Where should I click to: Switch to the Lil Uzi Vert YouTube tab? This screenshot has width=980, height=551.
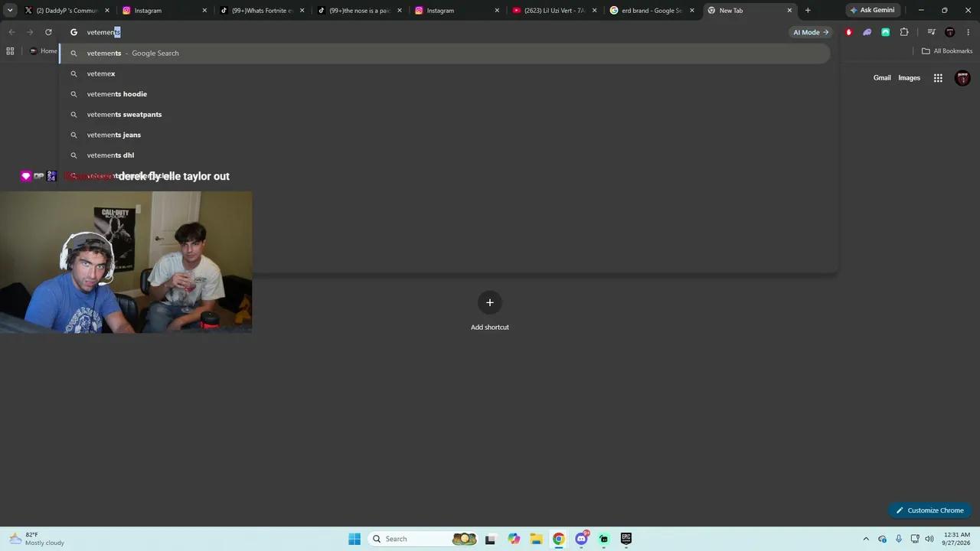pos(555,11)
